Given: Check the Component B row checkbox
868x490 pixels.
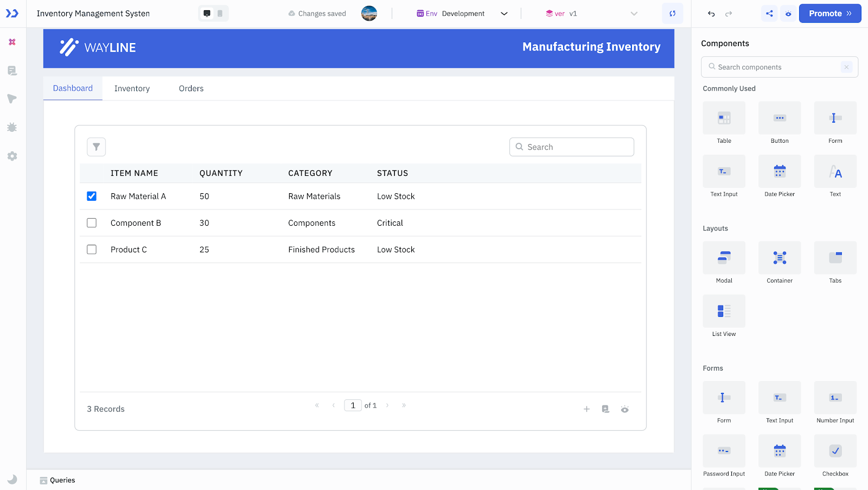Looking at the screenshot, I should coord(91,222).
